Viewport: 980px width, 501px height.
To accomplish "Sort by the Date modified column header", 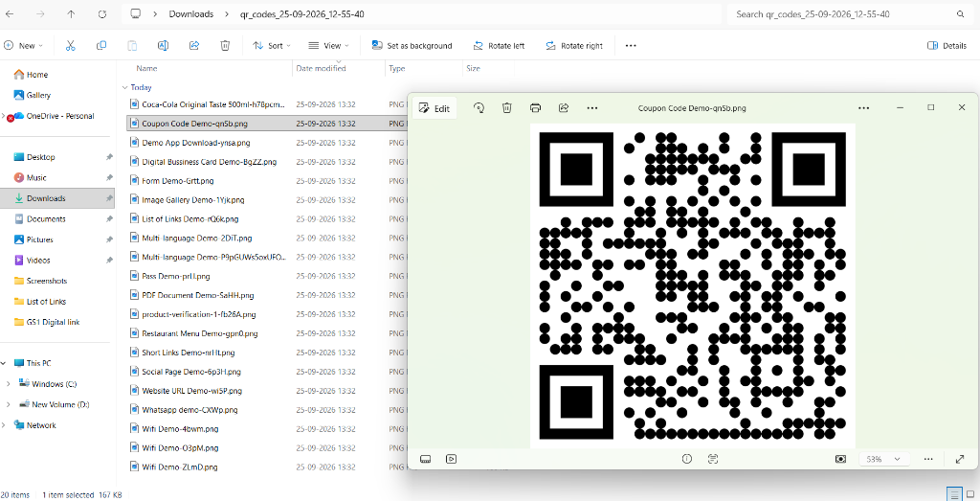I will (x=321, y=68).
